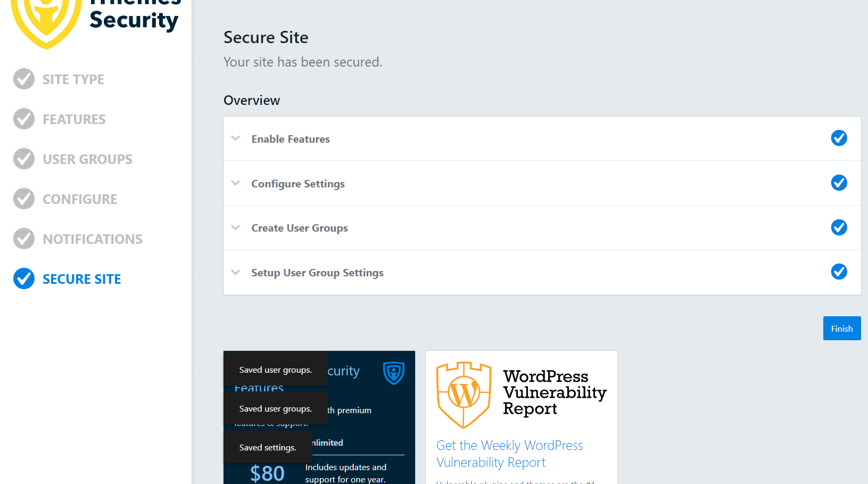Viewport: 868px width, 484px height.
Task: Click the Finish button
Action: [842, 329]
